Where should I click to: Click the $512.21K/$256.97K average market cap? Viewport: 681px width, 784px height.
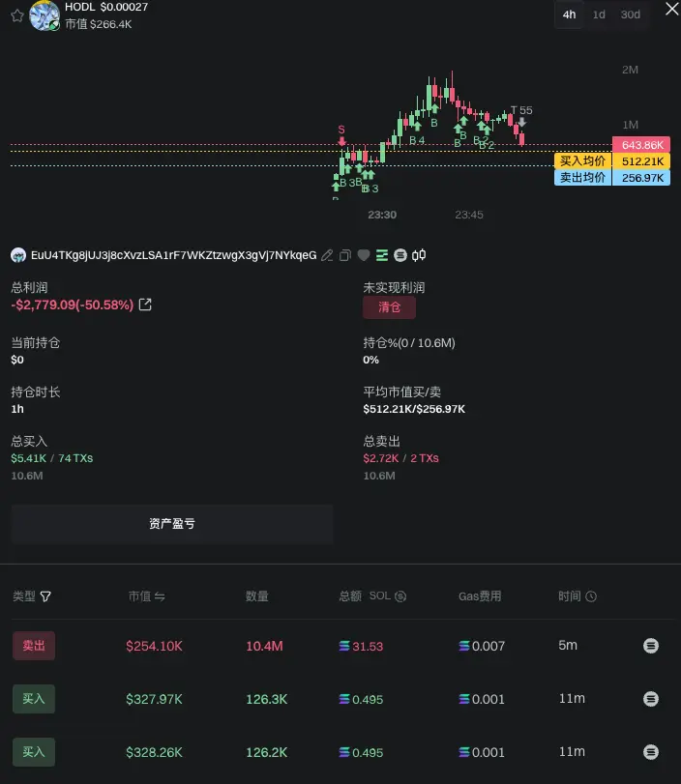point(414,409)
